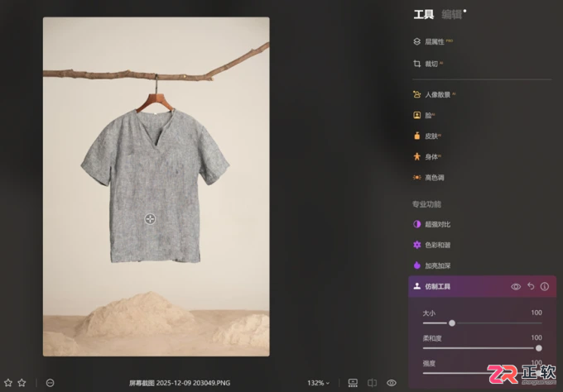This screenshot has height=392, width=563.
Task: Click the before/after compare icon
Action: point(372,383)
